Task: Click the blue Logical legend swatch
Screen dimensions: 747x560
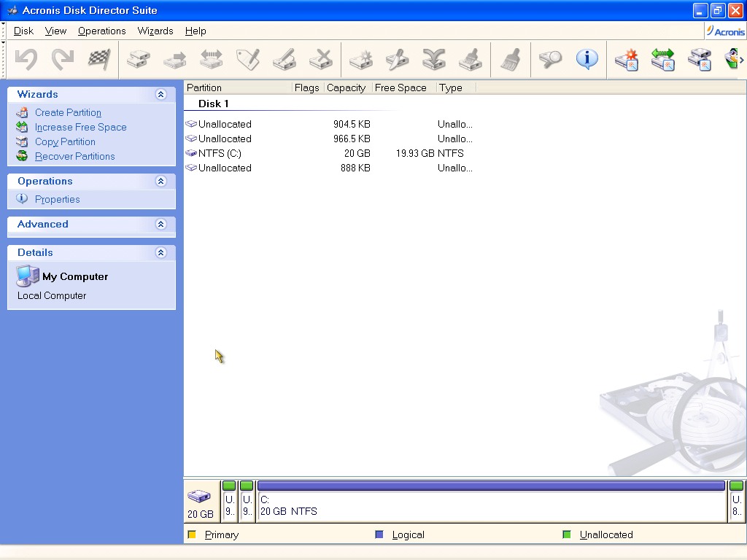Action: [x=379, y=534]
